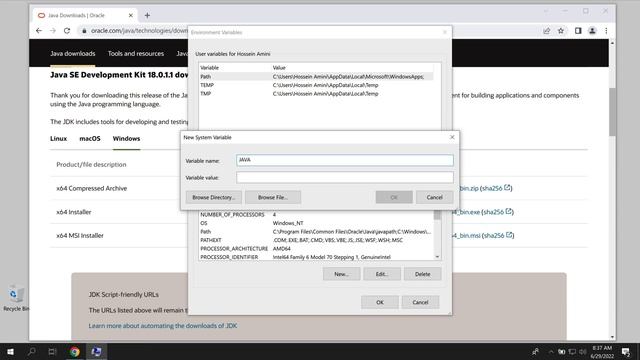Click Edit under system variables list
Viewport: 640px width, 360px height.
pos(382,274)
